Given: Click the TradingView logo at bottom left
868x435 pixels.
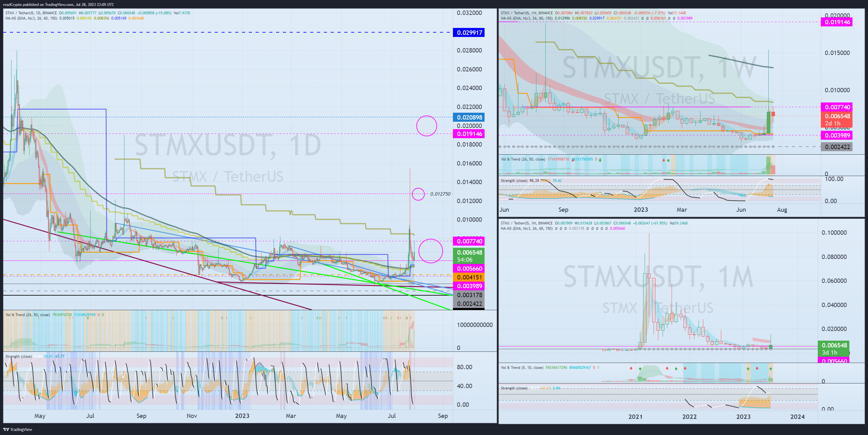Looking at the screenshot, I should [x=17, y=429].
